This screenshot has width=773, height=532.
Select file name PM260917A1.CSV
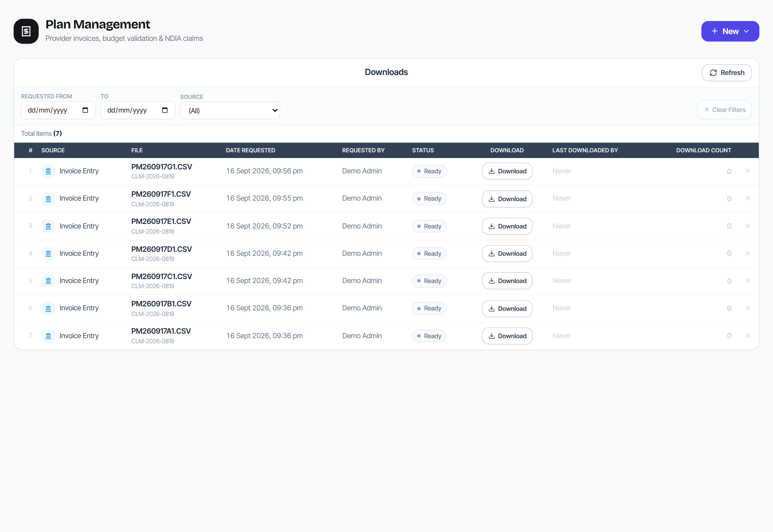(x=161, y=331)
